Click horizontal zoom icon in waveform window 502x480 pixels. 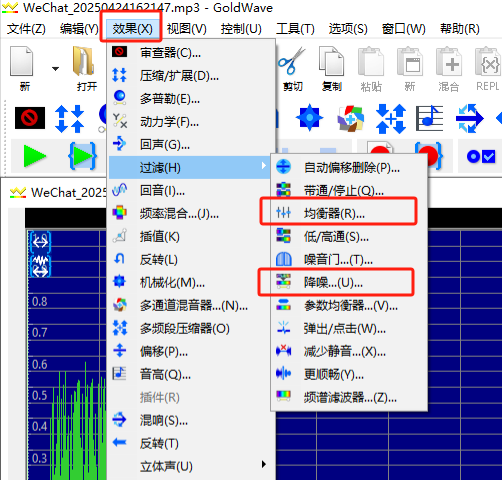pos(40,243)
